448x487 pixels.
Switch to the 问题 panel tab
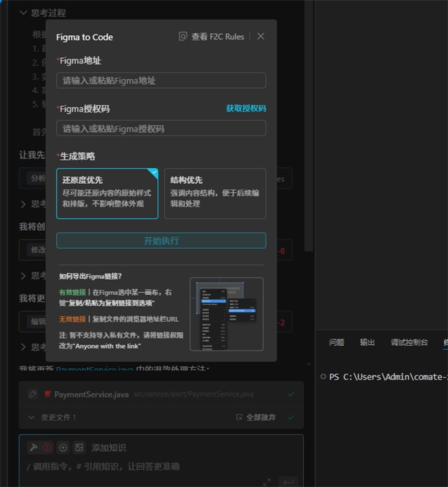pyautogui.click(x=336, y=342)
